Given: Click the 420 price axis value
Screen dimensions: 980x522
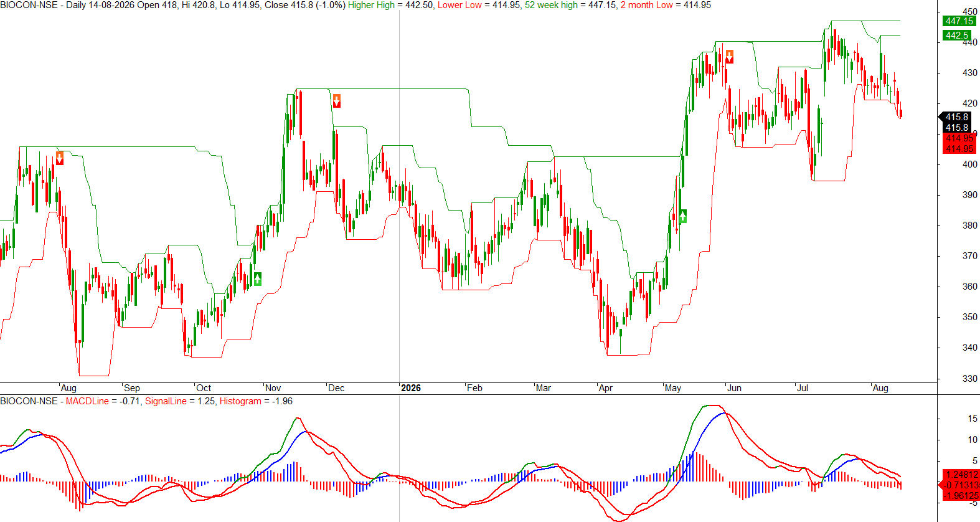Looking at the screenshot, I should click(x=970, y=103).
